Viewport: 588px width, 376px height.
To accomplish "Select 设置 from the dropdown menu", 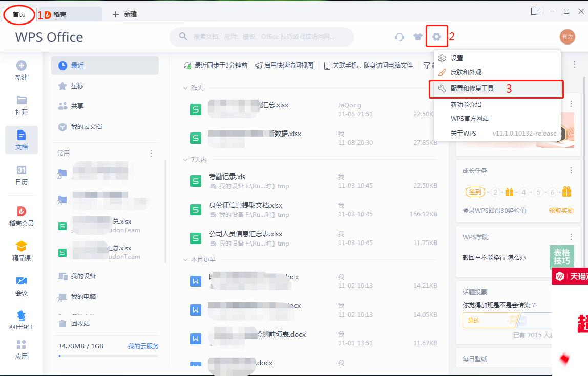I will [x=497, y=58].
